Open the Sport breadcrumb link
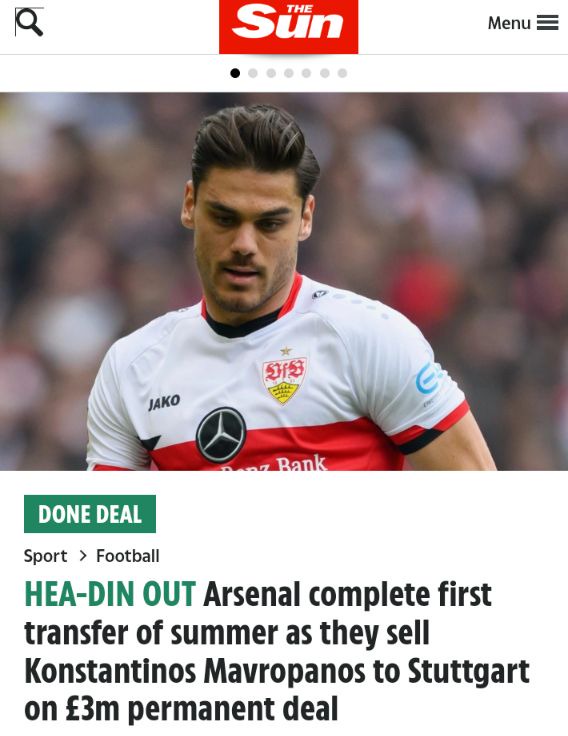The image size is (568, 736). click(x=46, y=556)
